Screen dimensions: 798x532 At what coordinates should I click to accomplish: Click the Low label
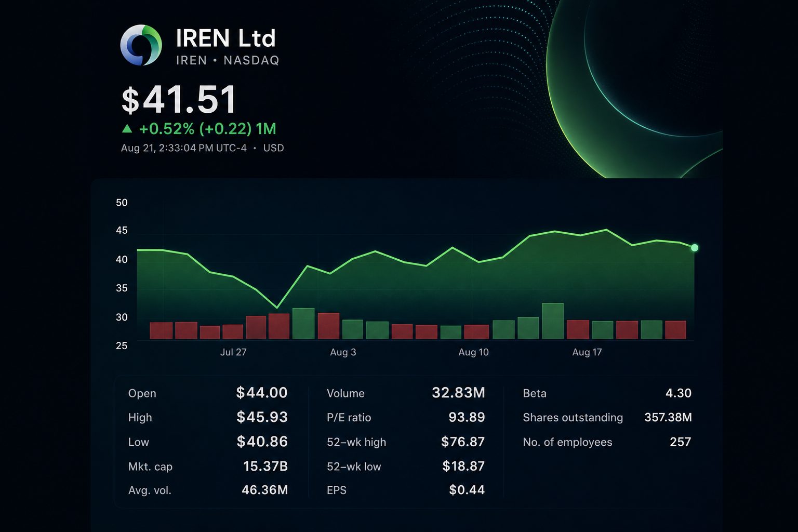(x=138, y=442)
